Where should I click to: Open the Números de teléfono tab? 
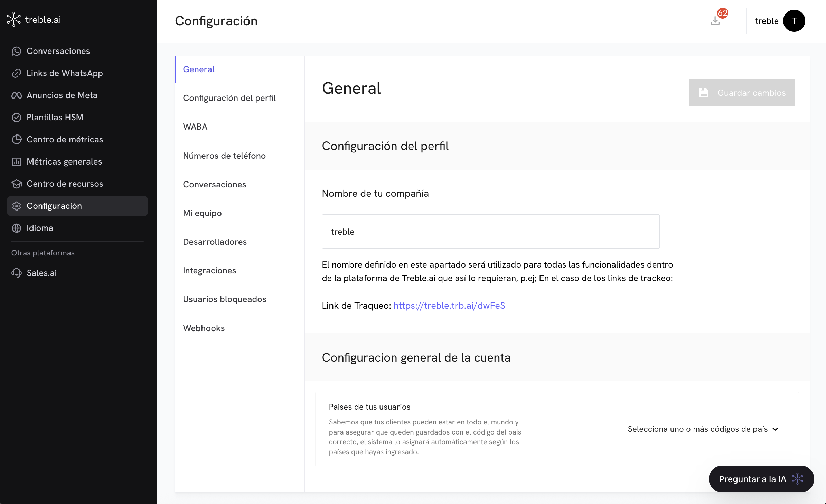pyautogui.click(x=224, y=156)
